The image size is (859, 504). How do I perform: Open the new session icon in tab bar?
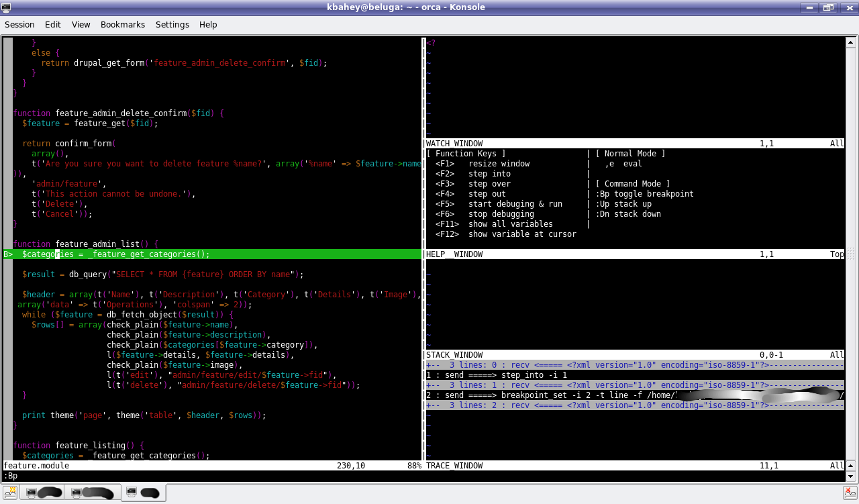click(x=11, y=493)
